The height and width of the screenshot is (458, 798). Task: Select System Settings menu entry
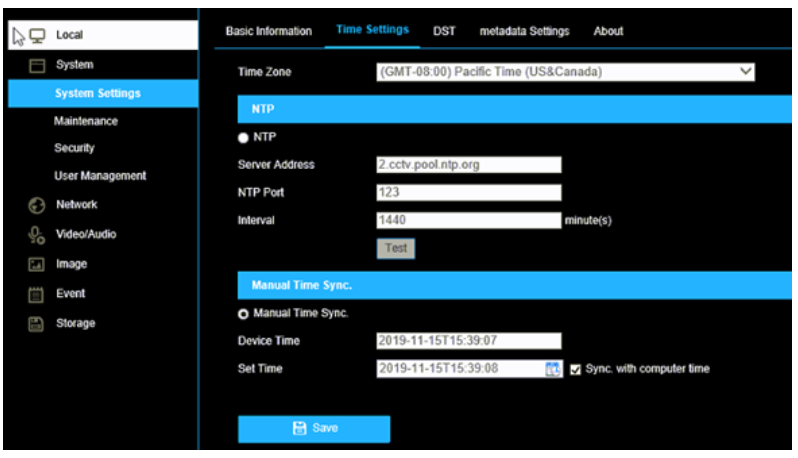(x=103, y=94)
